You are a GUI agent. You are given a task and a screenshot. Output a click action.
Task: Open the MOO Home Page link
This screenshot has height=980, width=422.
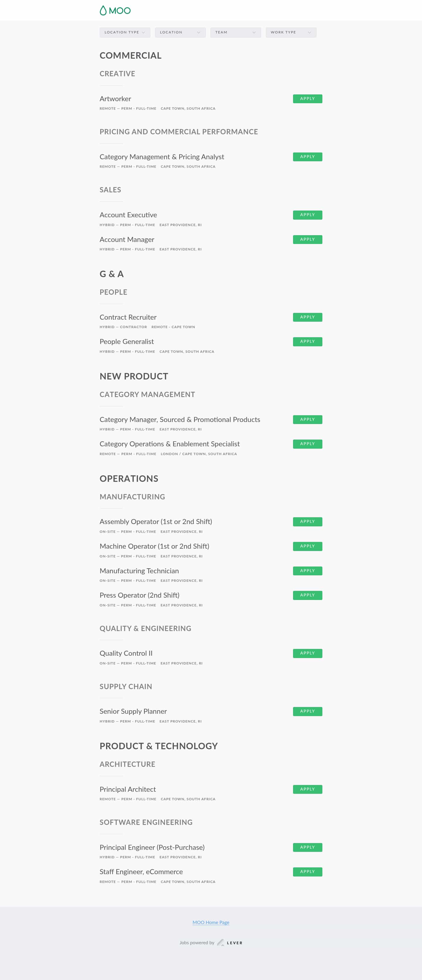pos(211,922)
